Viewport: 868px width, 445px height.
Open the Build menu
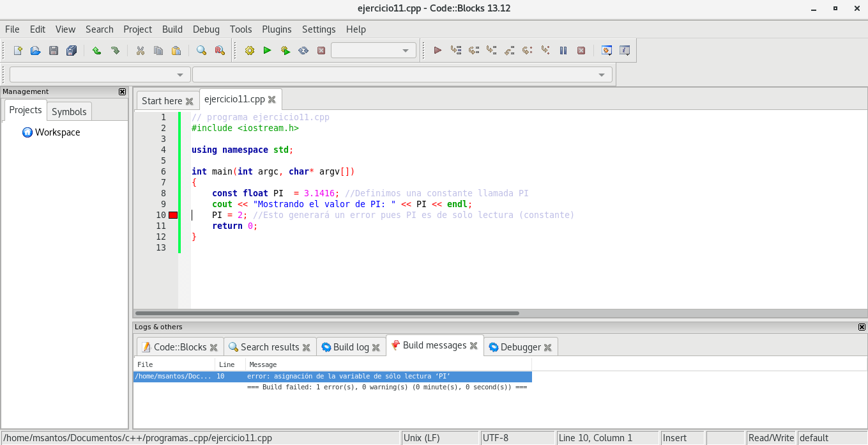coord(172,29)
